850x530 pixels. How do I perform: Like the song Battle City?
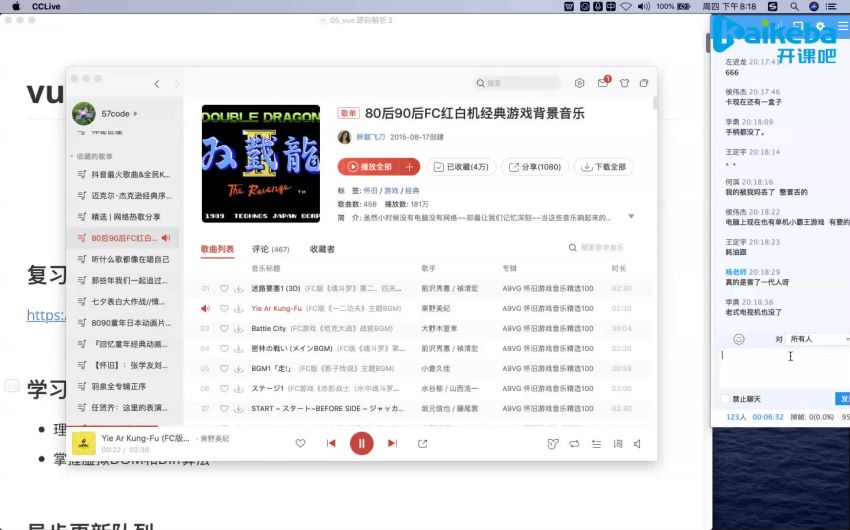[224, 328]
